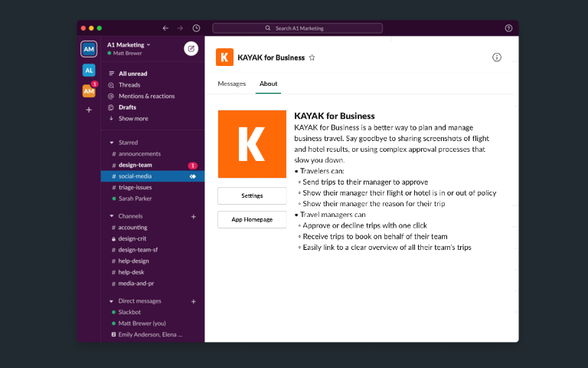This screenshot has width=588, height=368.
Task: Collapse the Channels section
Action: point(111,216)
